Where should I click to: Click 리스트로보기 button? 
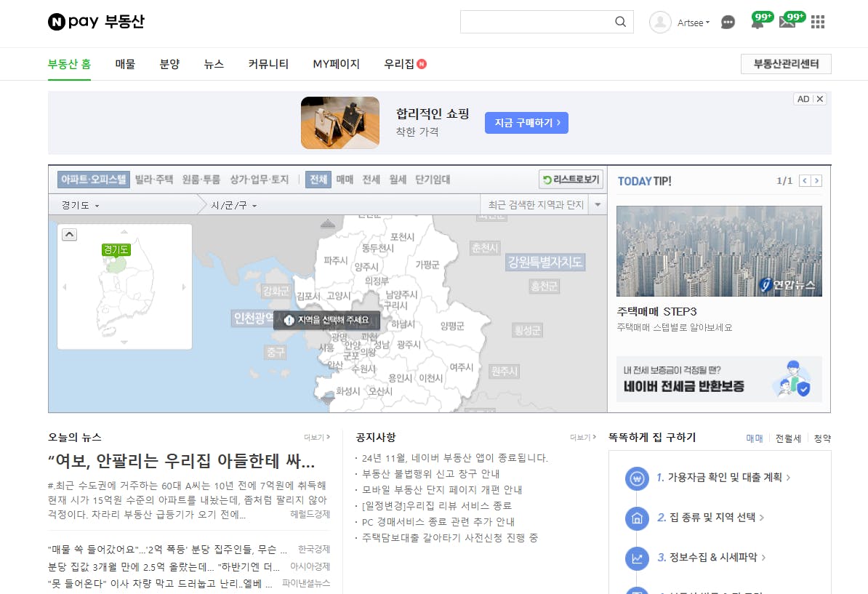[x=571, y=180]
